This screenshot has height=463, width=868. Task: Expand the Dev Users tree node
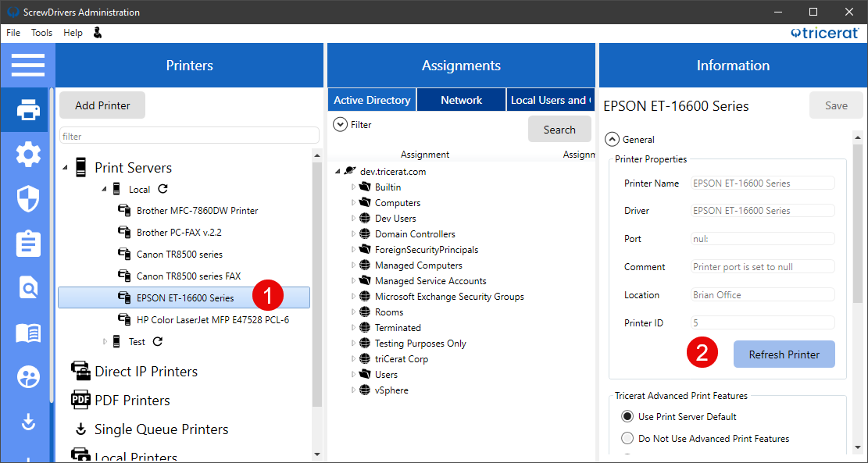pos(353,219)
